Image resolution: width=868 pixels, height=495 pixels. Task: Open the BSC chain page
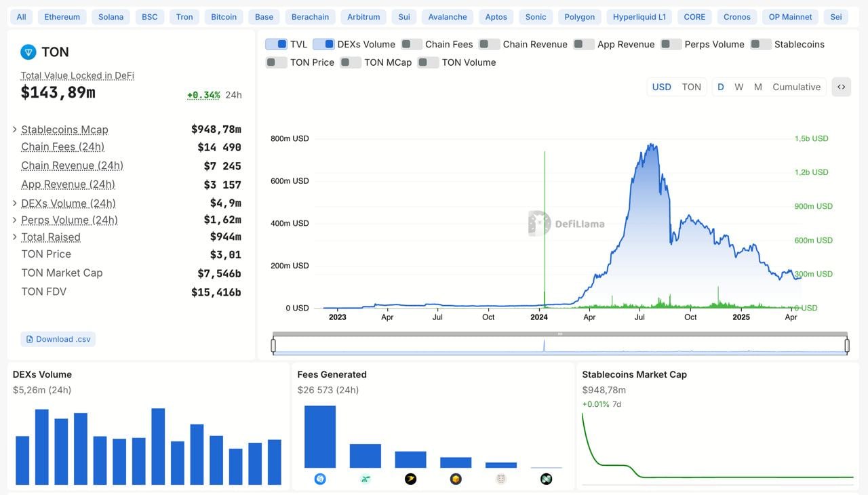(x=150, y=17)
